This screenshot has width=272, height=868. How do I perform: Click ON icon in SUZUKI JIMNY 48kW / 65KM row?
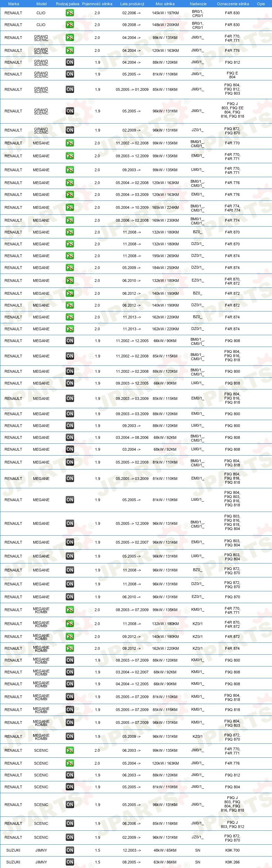(70, 850)
